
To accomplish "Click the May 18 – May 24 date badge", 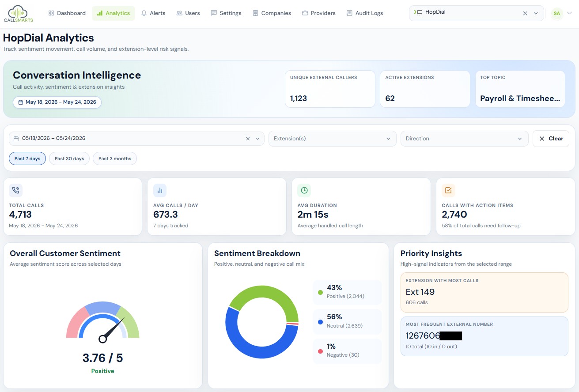I will pyautogui.click(x=57, y=102).
